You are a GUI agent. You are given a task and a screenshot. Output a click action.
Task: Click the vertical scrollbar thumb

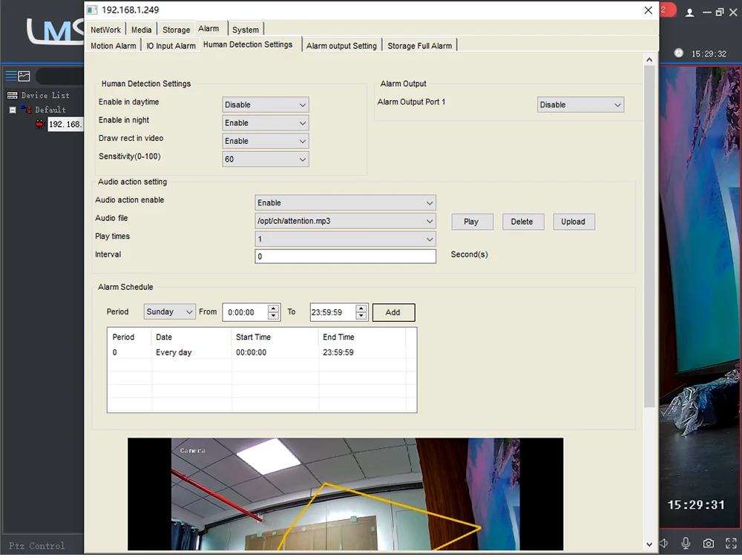649,236
